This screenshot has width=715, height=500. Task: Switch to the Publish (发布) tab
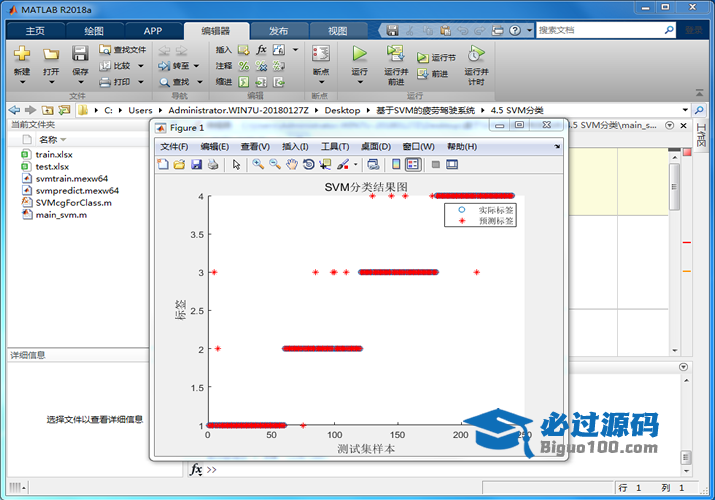click(x=278, y=31)
